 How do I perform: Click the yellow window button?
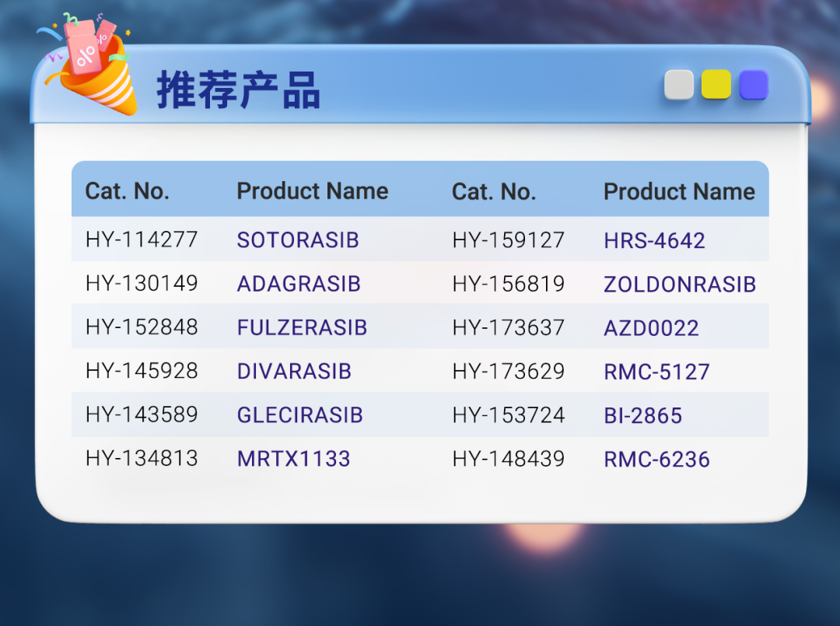(x=716, y=85)
